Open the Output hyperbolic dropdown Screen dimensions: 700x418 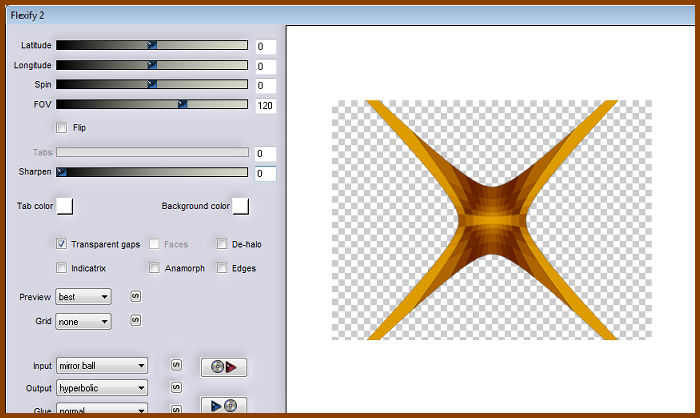[102, 387]
